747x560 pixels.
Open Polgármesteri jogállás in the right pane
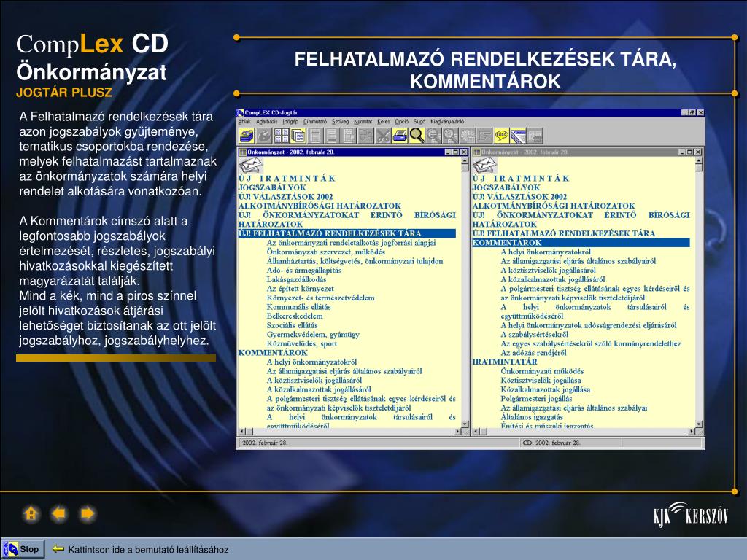coord(536,399)
